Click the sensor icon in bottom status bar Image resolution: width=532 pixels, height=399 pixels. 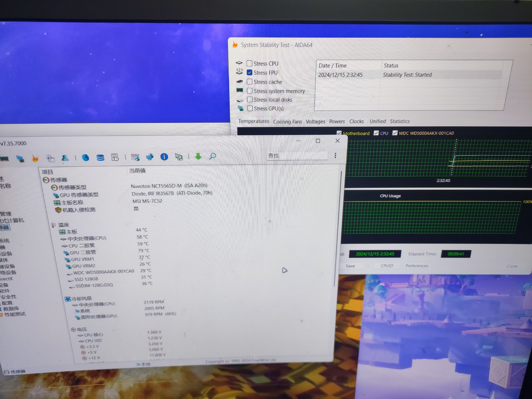(x=7, y=372)
